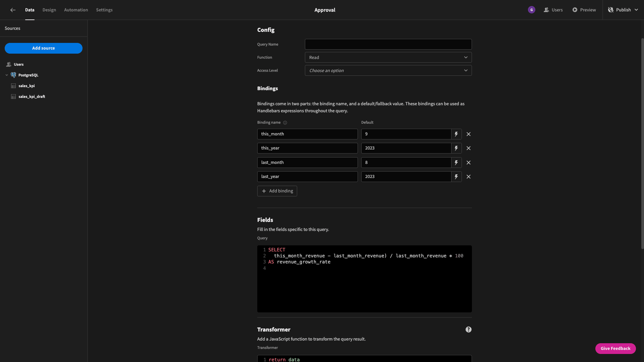Screen dimensions: 644x362
Task: Remove the last_month binding
Action: 469,163
